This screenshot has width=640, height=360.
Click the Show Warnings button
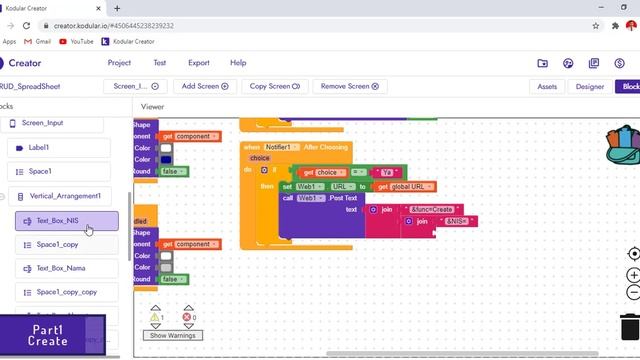tap(173, 336)
